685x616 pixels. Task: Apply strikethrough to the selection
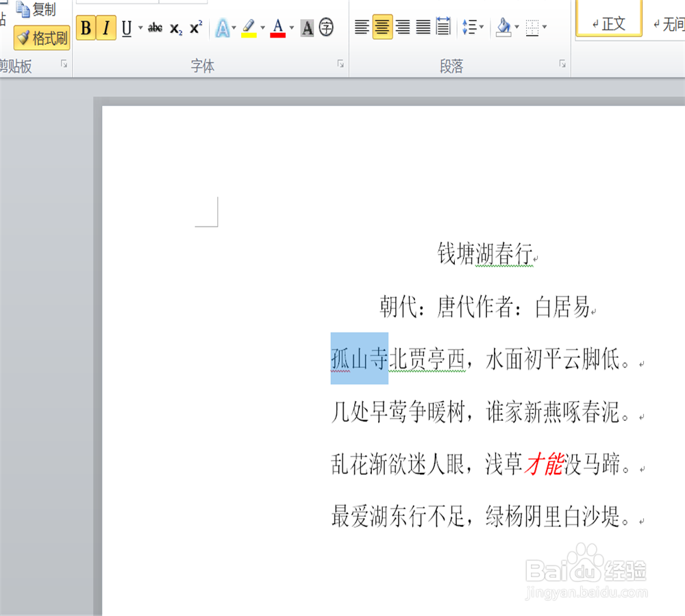point(155,27)
